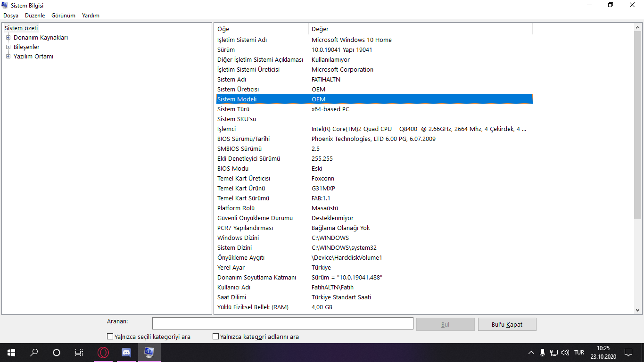Viewport: 644px width, 362px height.
Task: Select the Temel Kart Sürümü row
Action: (x=374, y=198)
